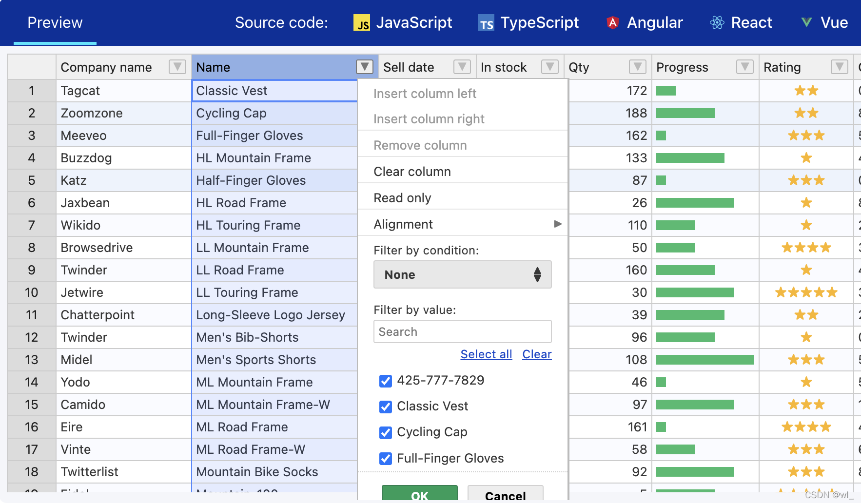The image size is (861, 504).
Task: Click the JavaScript logo icon
Action: [x=361, y=23]
